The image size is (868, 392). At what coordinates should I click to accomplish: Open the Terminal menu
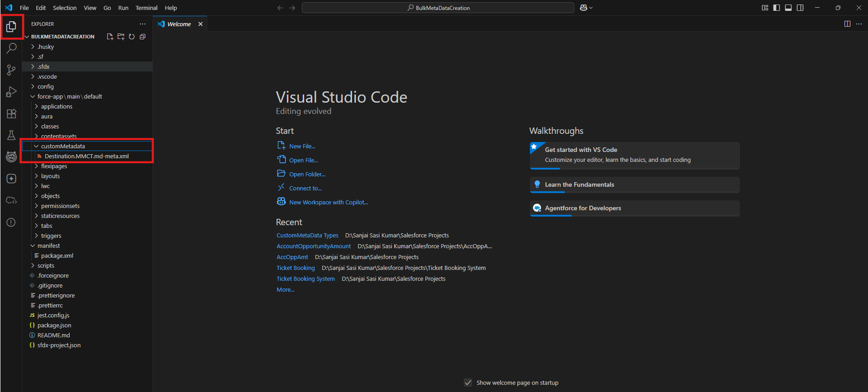pos(146,8)
